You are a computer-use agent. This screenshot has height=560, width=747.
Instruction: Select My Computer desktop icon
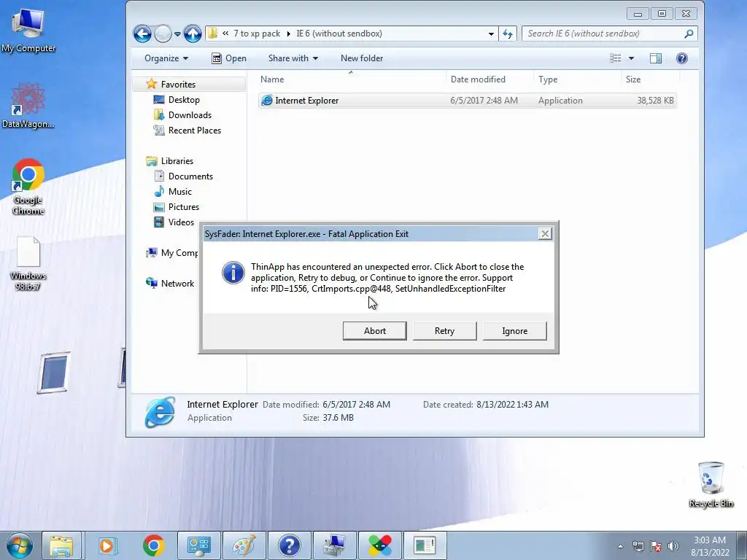(28, 31)
